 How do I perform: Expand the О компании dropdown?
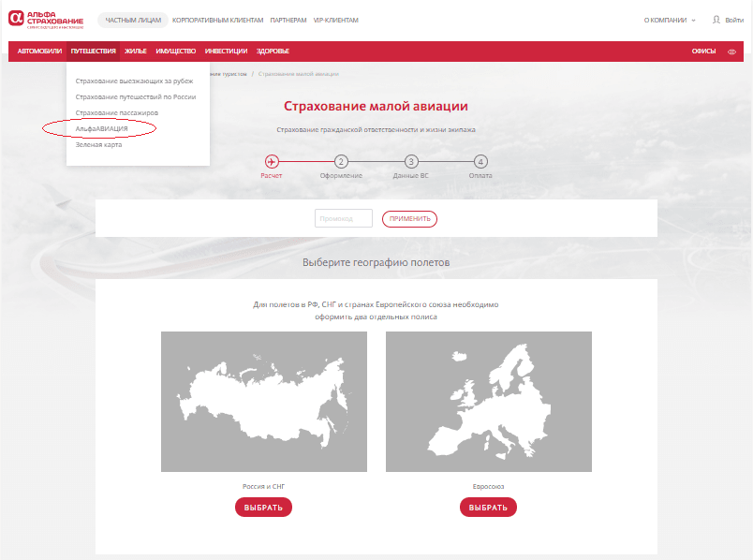pyautogui.click(x=670, y=20)
